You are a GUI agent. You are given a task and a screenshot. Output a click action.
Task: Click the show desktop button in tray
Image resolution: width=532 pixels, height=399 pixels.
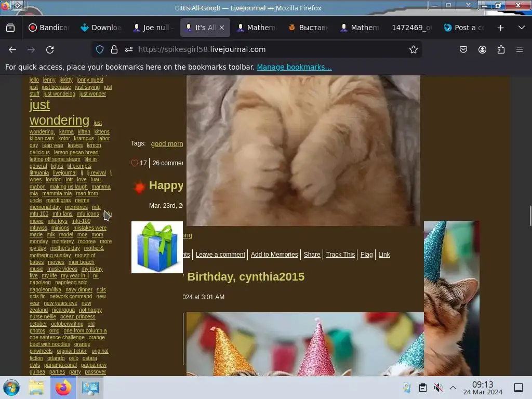pyautogui.click(x=518, y=388)
